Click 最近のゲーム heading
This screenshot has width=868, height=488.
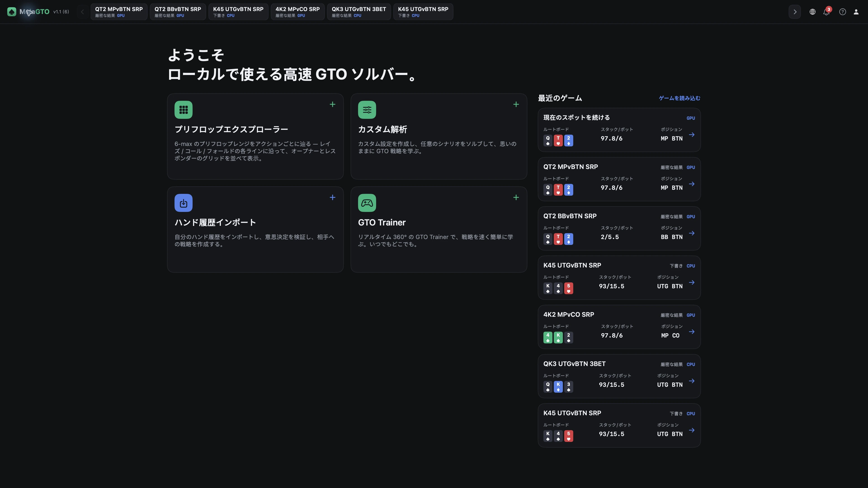(560, 98)
